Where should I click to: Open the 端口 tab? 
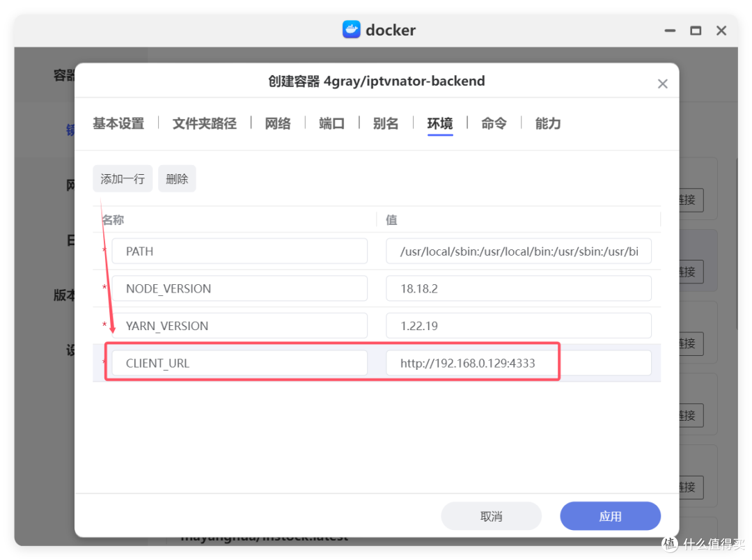(331, 123)
